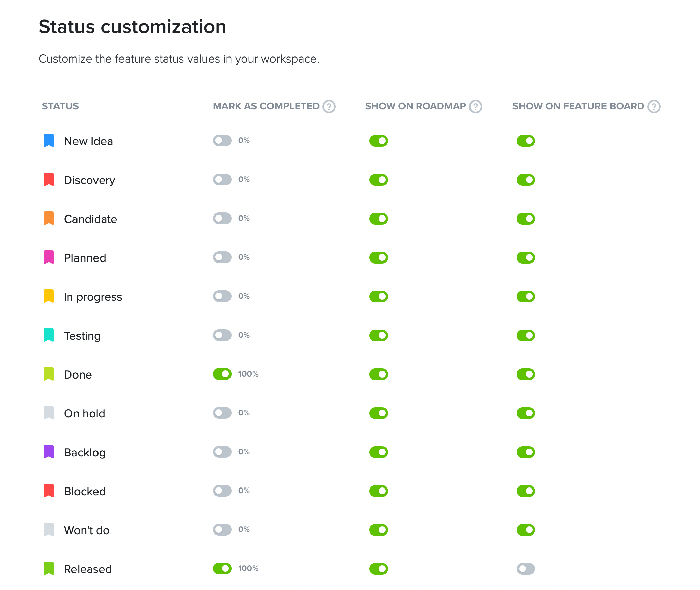Viewport: 700px width, 590px height.
Task: Click the teal bookmark icon for Testing
Action: click(x=49, y=335)
